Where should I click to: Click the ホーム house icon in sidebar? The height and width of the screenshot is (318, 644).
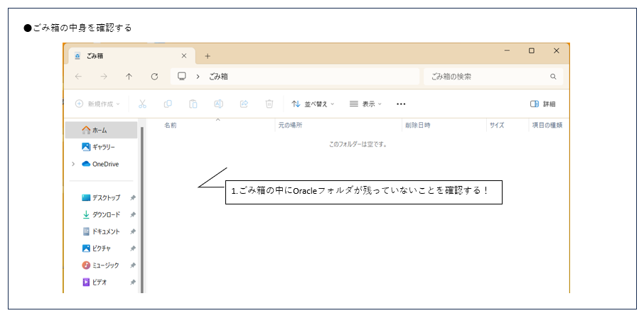coord(86,130)
